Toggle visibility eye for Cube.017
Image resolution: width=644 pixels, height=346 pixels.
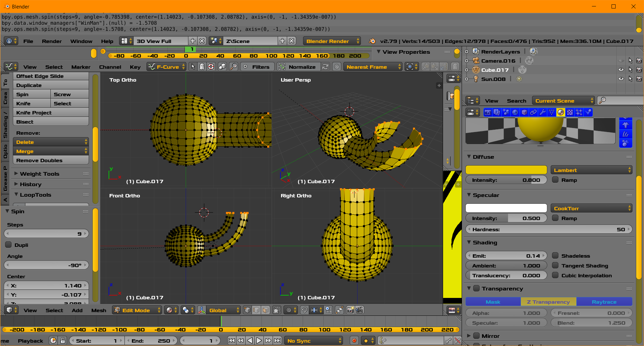621,70
